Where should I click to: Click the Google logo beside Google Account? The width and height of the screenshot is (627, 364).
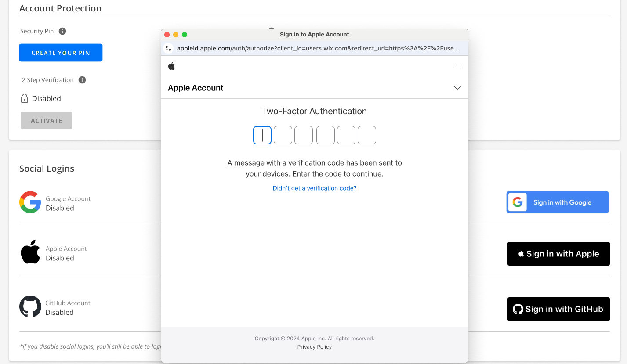pyautogui.click(x=29, y=202)
